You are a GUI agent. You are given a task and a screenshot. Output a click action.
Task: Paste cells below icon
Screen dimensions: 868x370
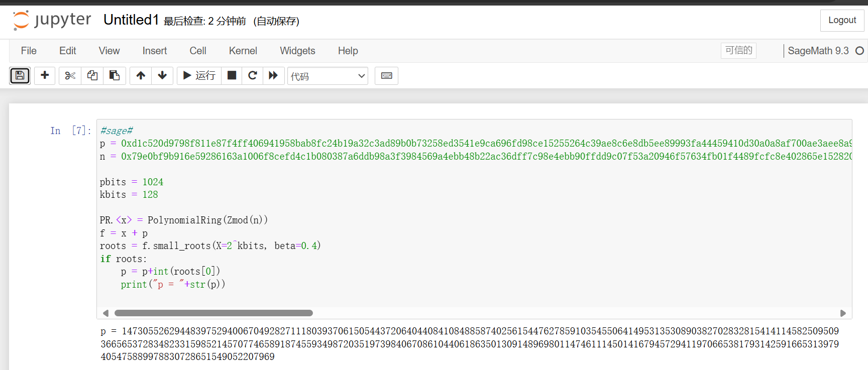tap(115, 76)
